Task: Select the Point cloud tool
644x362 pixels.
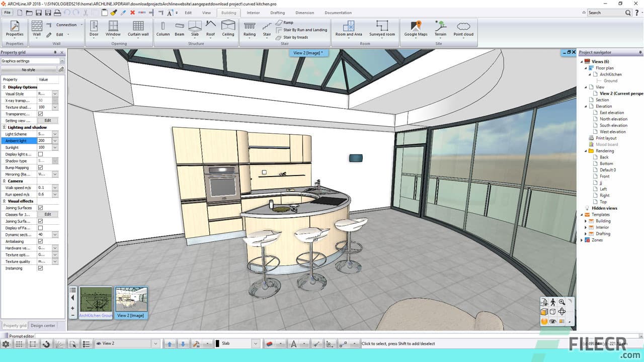Action: click(x=463, y=29)
